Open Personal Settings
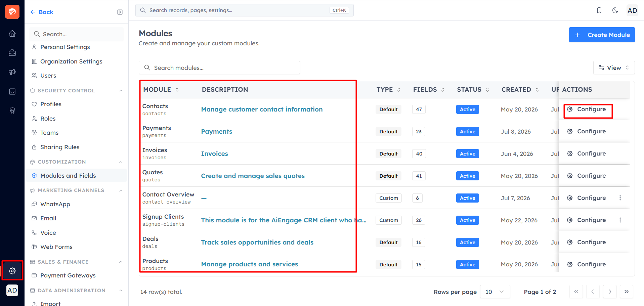The height and width of the screenshot is (306, 644). coord(65,47)
